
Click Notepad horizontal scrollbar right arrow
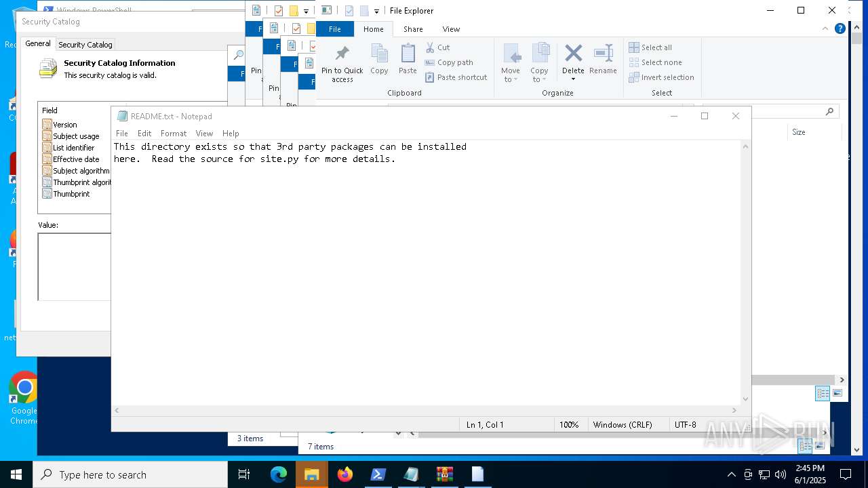click(734, 410)
